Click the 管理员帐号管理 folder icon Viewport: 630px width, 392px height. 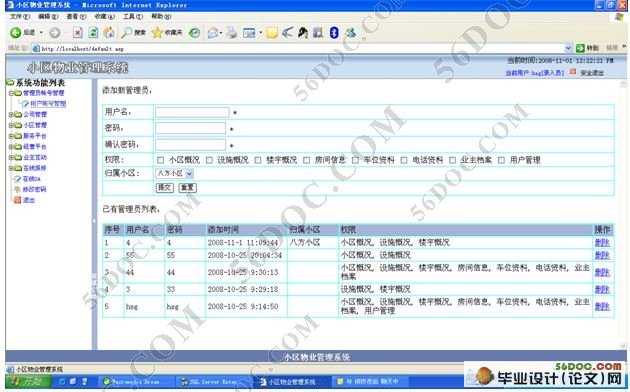(18, 93)
